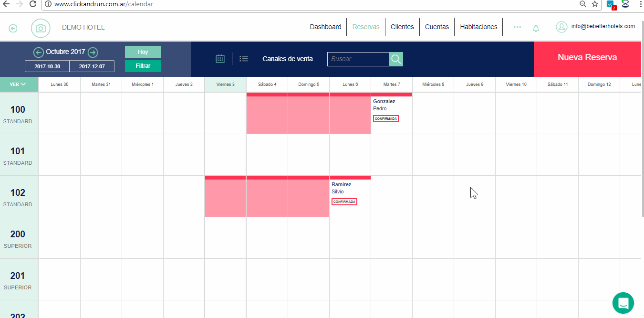The width and height of the screenshot is (644, 318).
Task: Click the blue checkmark extension icon
Action: (611, 4)
